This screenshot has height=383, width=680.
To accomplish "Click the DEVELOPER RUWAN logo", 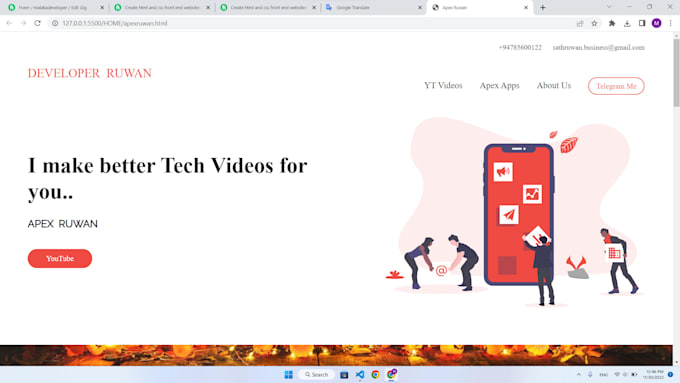I will coord(90,73).
